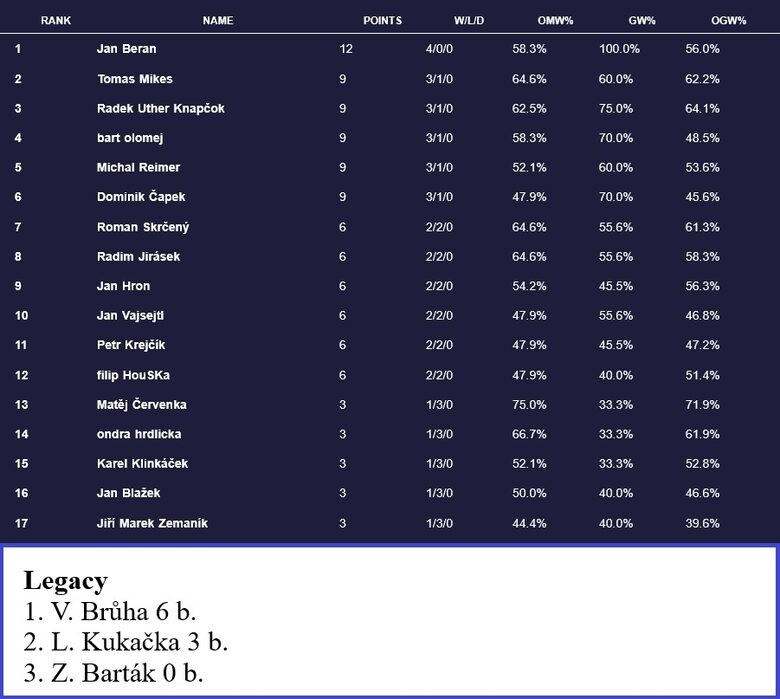Click Jiří Marek Zemaník's name
Image resolution: width=780 pixels, height=699 pixels.
click(152, 523)
